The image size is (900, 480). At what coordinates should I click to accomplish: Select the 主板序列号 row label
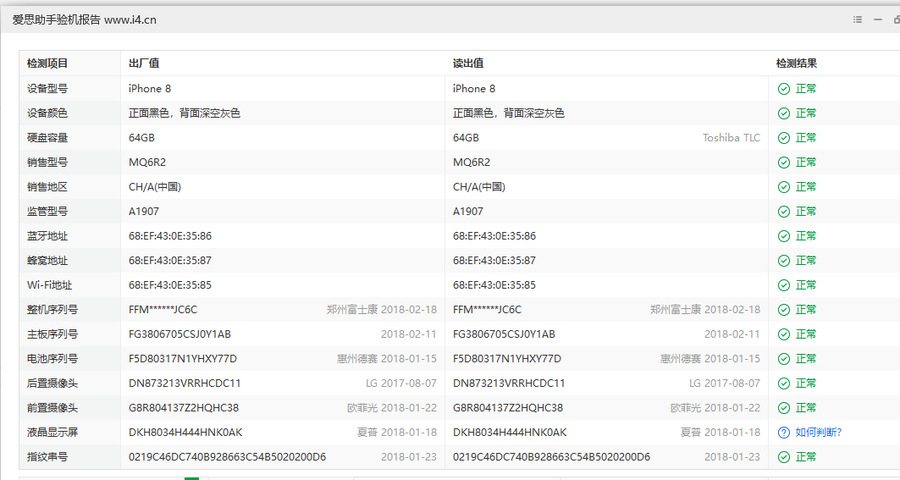point(52,334)
